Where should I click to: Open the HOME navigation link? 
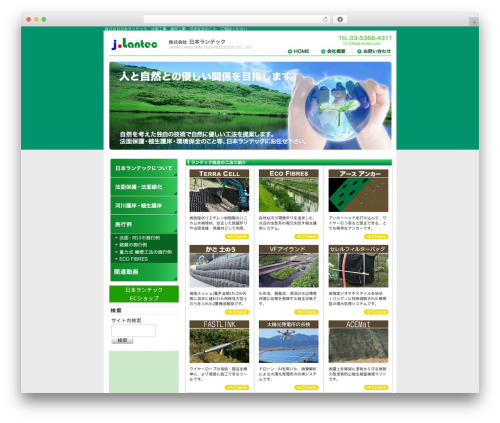point(299,51)
